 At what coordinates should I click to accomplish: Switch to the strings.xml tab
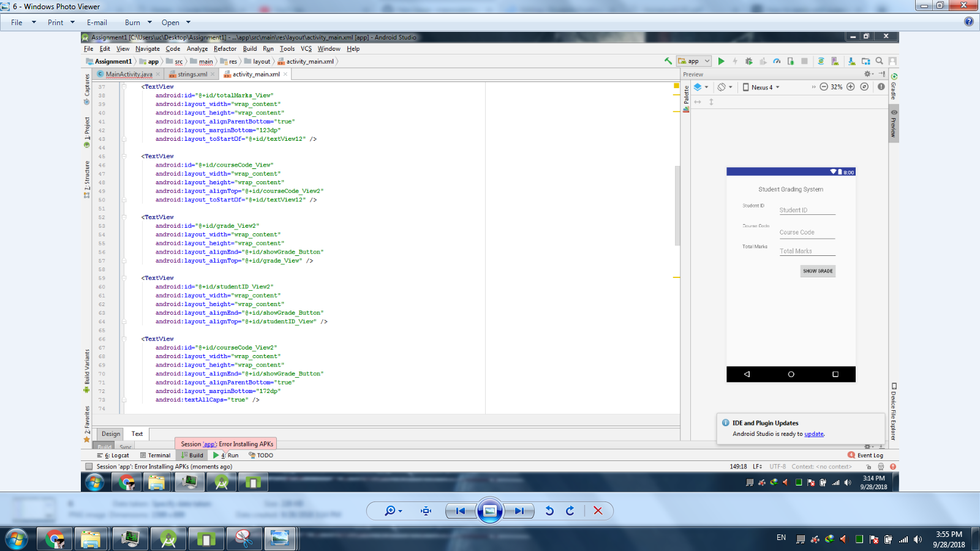pyautogui.click(x=191, y=73)
